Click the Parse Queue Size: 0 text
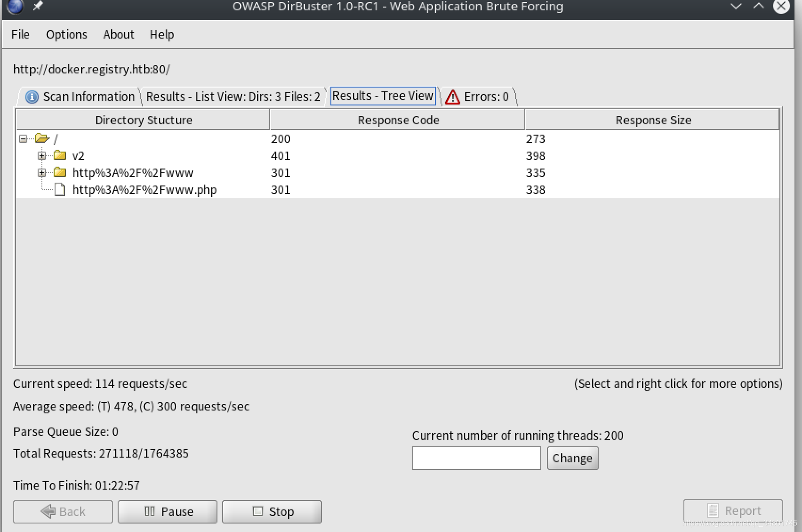Screen dimensions: 802x532 click(x=66, y=432)
